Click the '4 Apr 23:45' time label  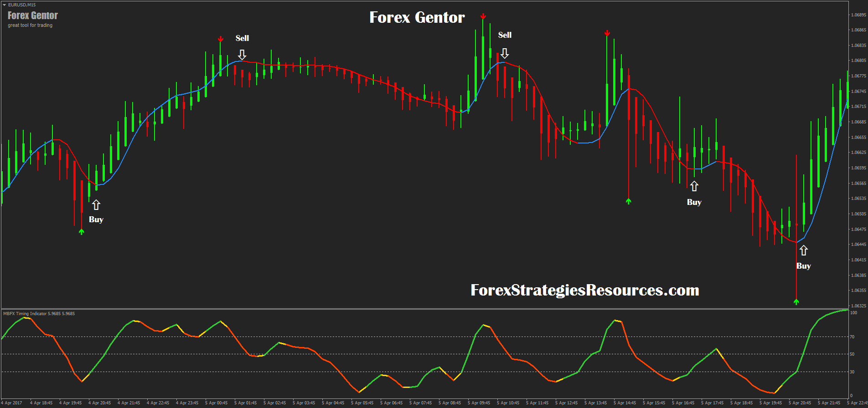point(187,403)
